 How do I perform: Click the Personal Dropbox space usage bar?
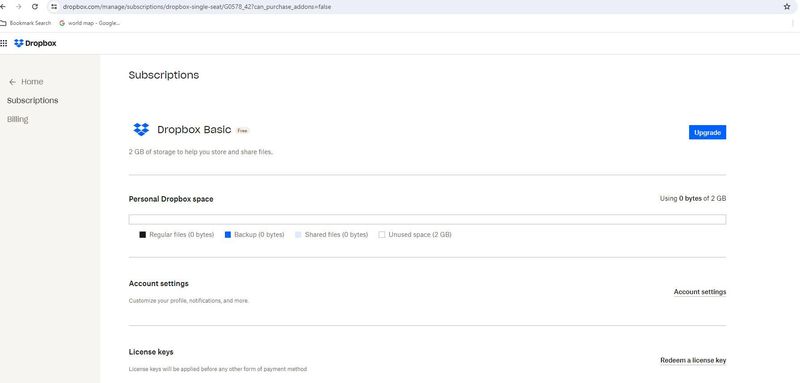click(427, 220)
